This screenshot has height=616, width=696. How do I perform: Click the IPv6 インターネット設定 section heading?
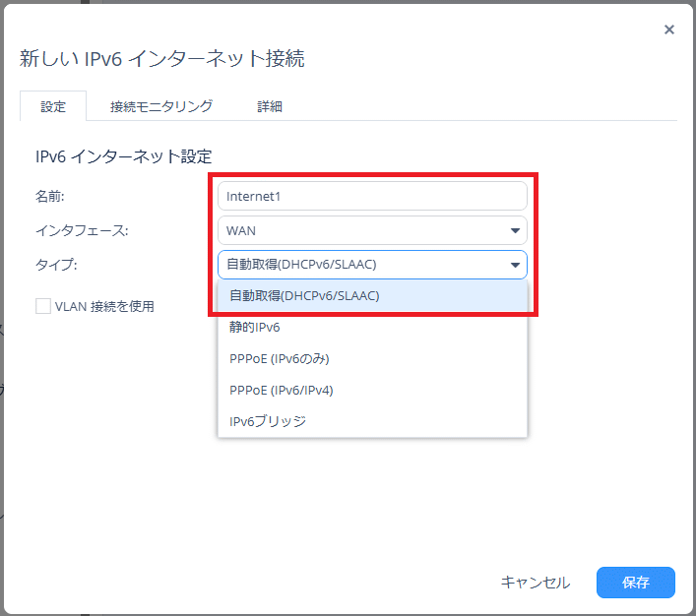tap(124, 155)
